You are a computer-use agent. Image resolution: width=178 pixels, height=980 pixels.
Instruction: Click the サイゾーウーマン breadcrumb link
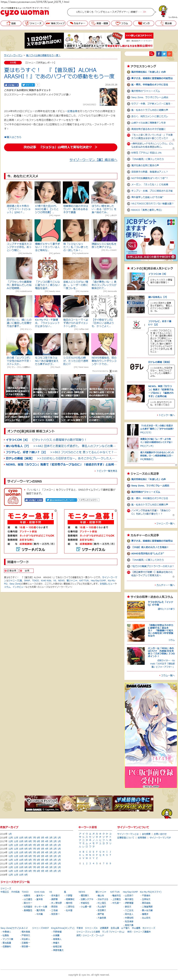[13, 55]
